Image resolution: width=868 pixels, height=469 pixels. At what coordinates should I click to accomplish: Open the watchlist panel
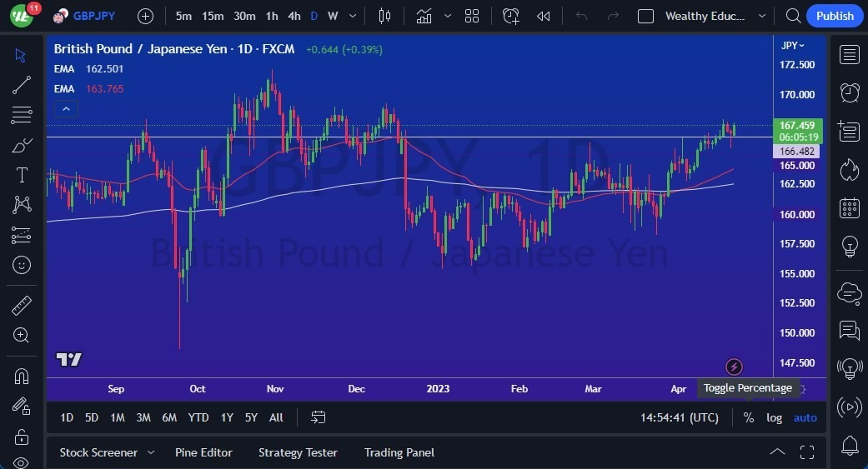[849, 55]
